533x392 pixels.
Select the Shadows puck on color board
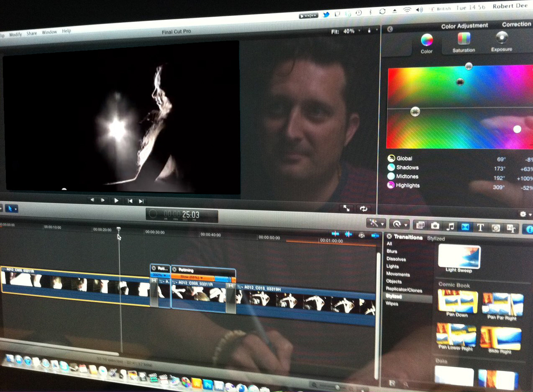460,82
